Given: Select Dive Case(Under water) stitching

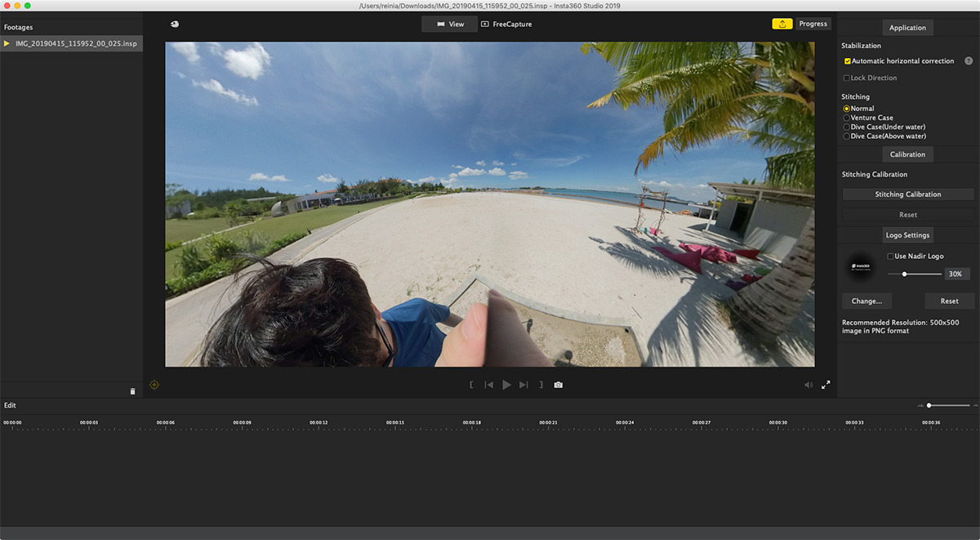Looking at the screenshot, I should (846, 127).
